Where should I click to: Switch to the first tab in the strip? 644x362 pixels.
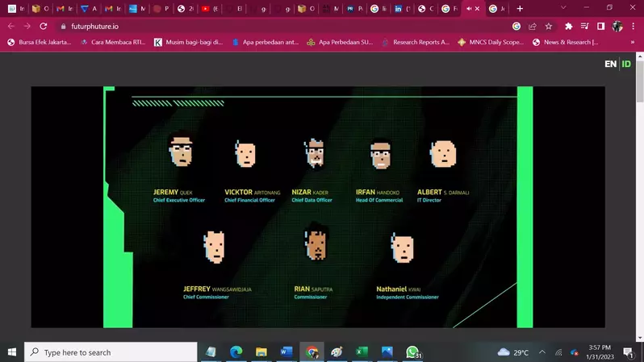pyautogui.click(x=16, y=9)
